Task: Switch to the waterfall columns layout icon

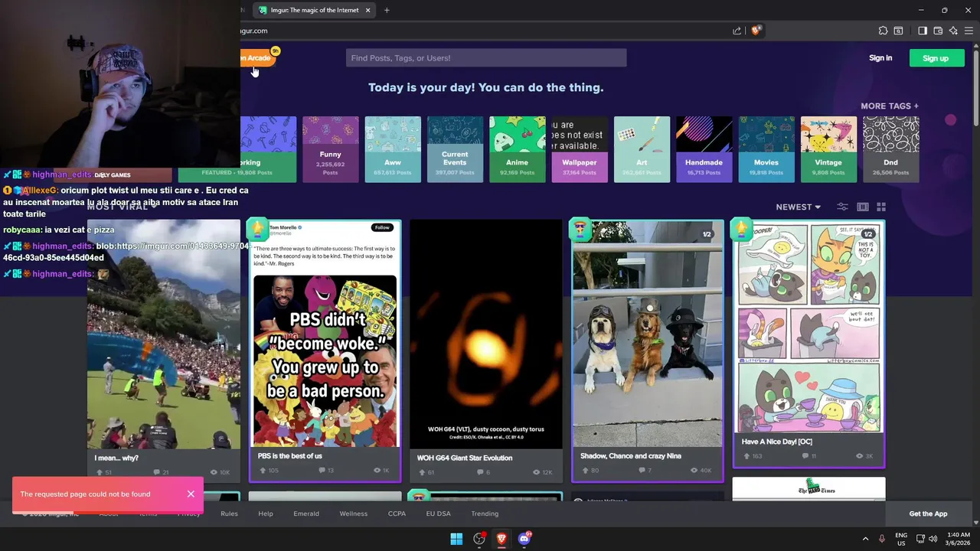Action: tap(863, 207)
